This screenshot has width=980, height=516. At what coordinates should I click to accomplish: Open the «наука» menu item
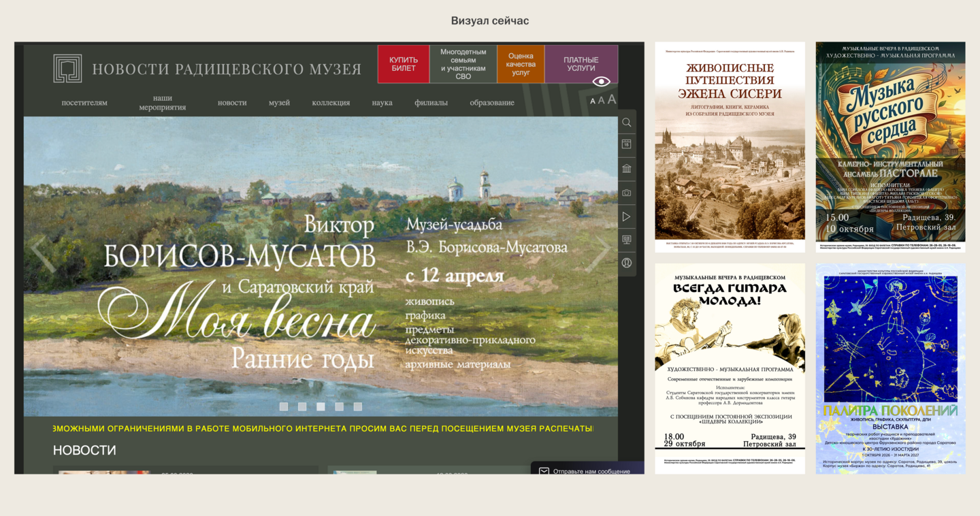[382, 103]
